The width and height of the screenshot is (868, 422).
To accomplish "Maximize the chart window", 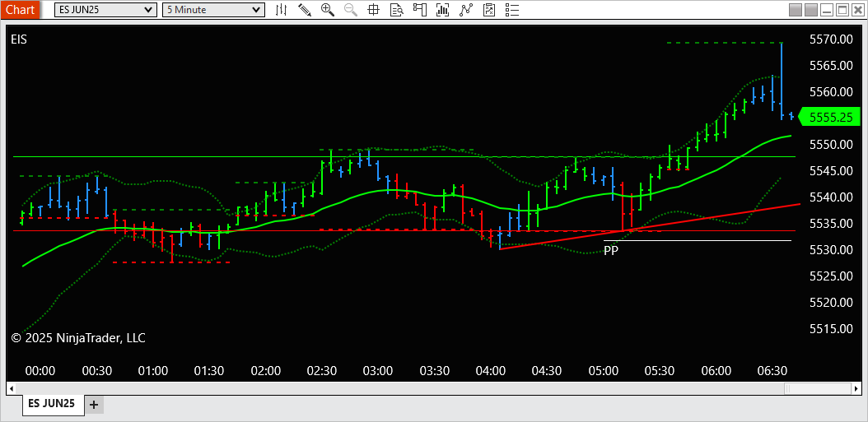I will tap(842, 10).
